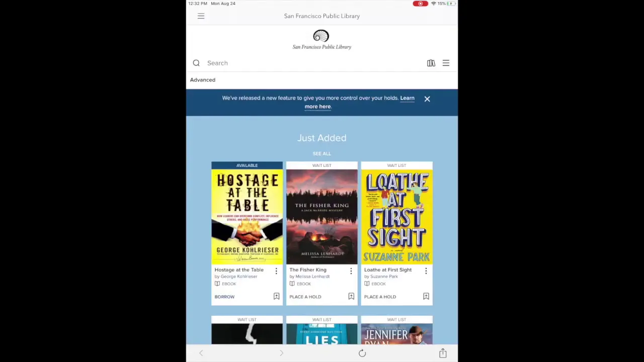Reload page with refresh icon
644x362 pixels.
362,353
